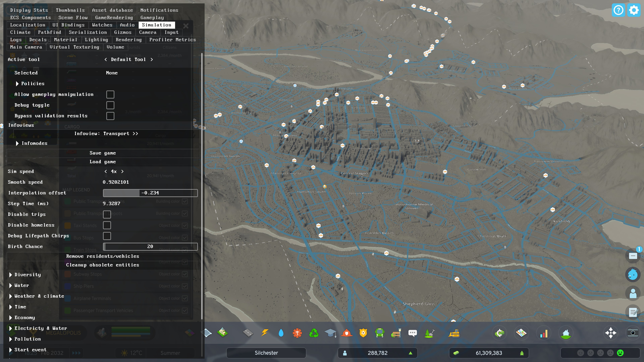Open the camera photo mode icon
The image size is (644, 362).
[x=633, y=333]
